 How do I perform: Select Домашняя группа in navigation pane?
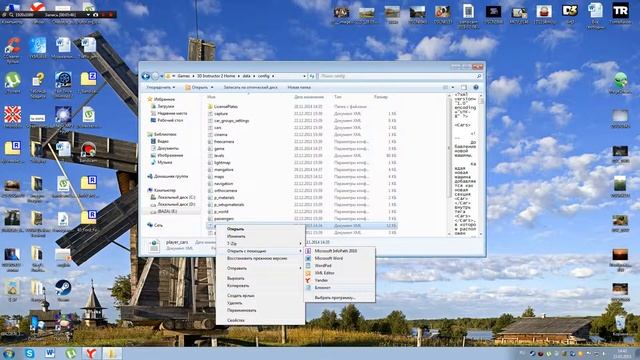171,176
